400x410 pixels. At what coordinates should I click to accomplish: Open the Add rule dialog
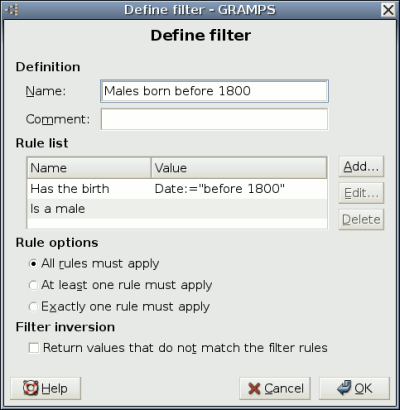[361, 166]
